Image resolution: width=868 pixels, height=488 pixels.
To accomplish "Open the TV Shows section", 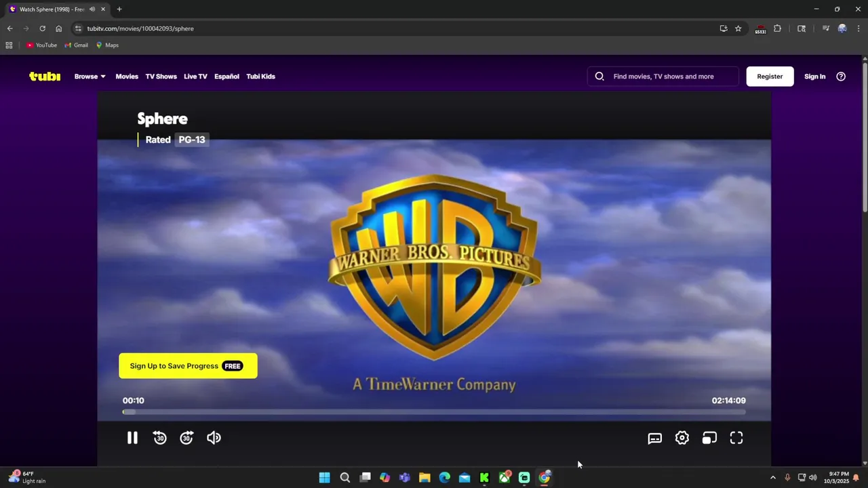I will point(161,77).
